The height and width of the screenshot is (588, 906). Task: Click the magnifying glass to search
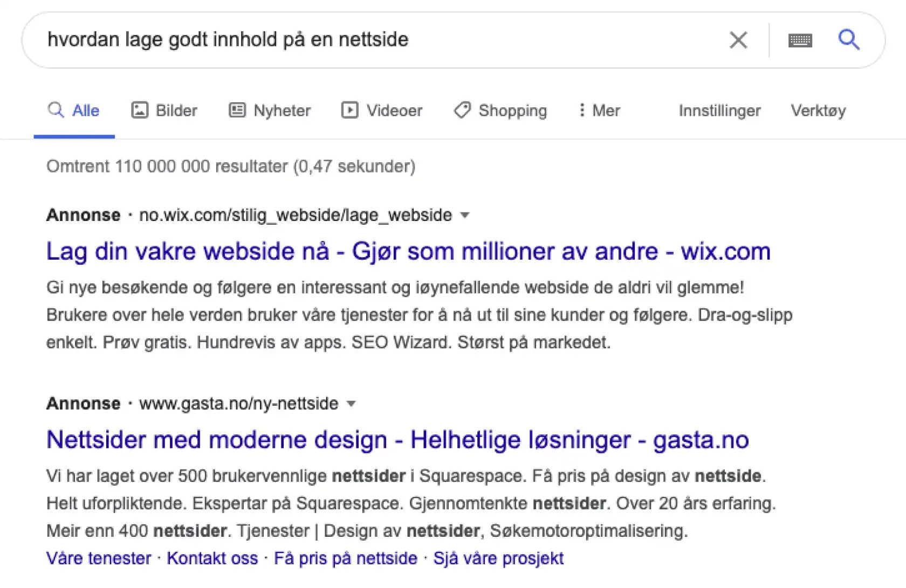coord(849,39)
